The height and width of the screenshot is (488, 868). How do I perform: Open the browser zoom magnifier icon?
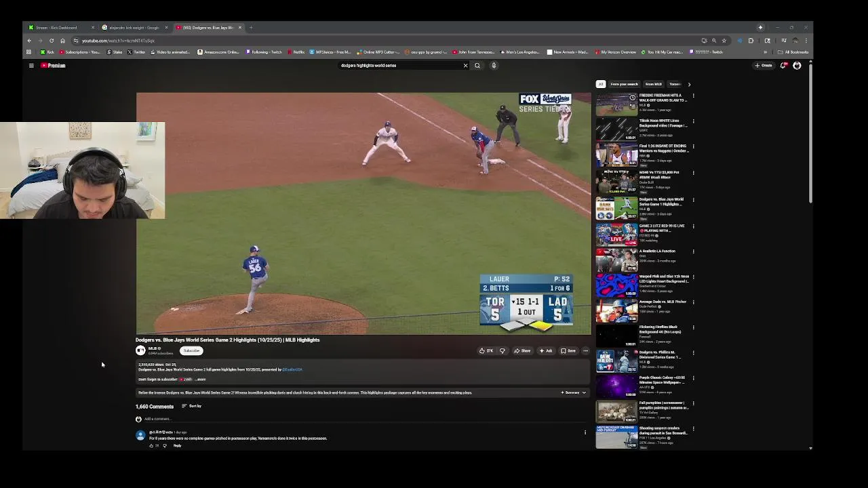(713, 41)
